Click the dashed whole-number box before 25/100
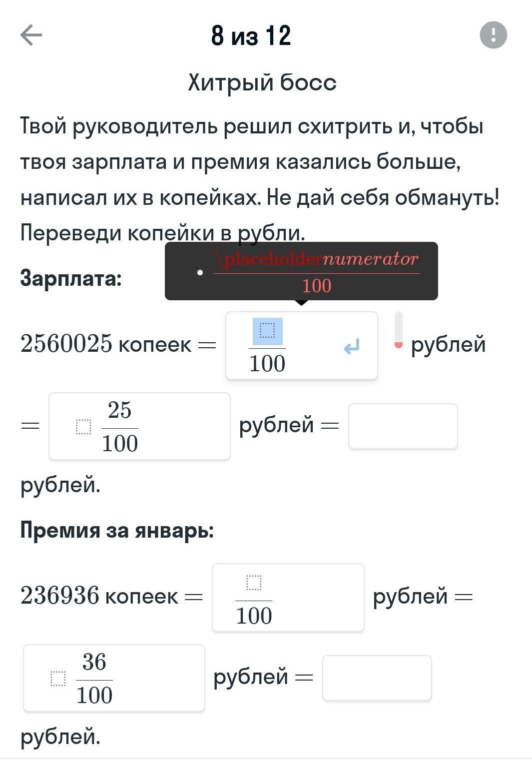This screenshot has height=764, width=532. [83, 426]
